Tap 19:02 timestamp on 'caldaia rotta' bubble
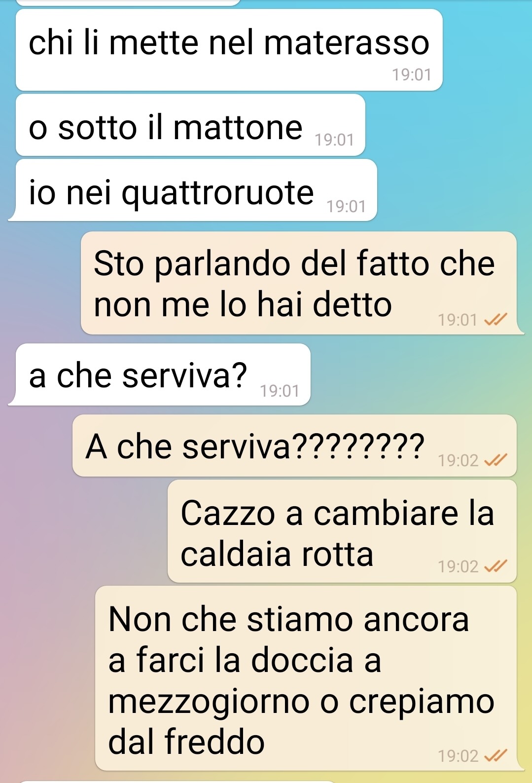Screen dimensions: 532x783 tap(458, 566)
